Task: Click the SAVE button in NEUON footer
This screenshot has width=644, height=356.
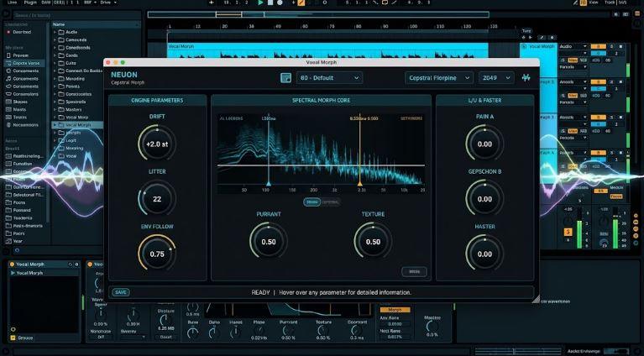Action: pyautogui.click(x=121, y=292)
